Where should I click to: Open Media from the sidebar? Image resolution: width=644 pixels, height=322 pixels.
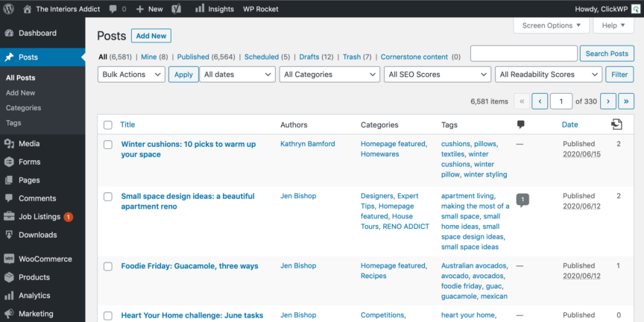[x=29, y=143]
